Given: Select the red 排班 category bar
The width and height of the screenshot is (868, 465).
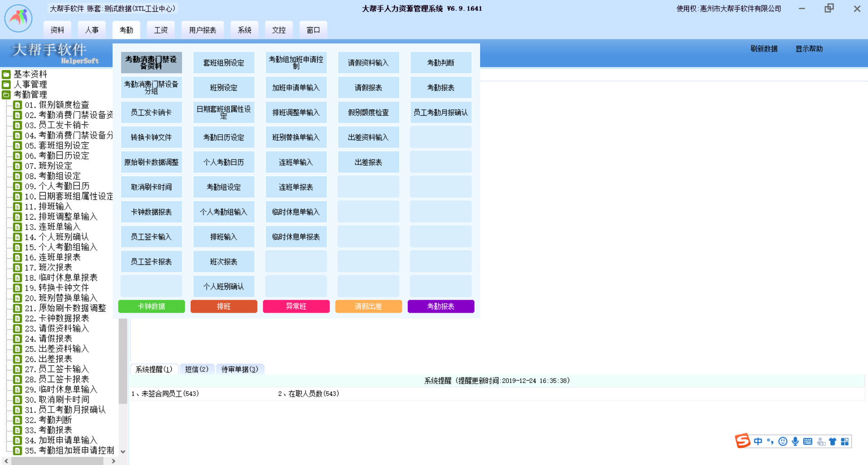Looking at the screenshot, I should point(224,306).
